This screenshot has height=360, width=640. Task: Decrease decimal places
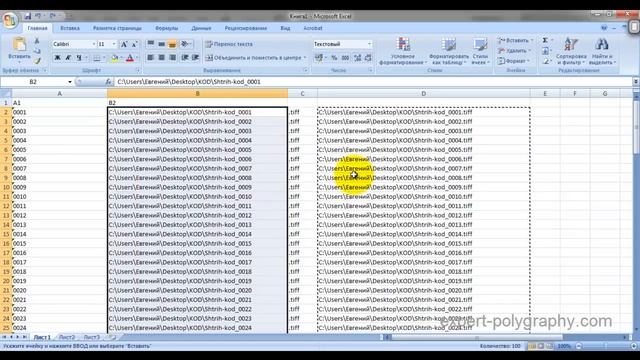368,58
